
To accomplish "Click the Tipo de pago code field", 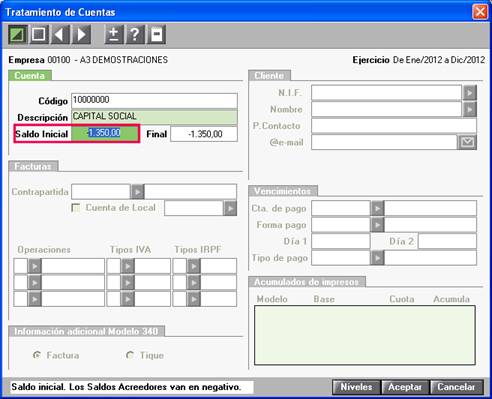I will click(341, 258).
